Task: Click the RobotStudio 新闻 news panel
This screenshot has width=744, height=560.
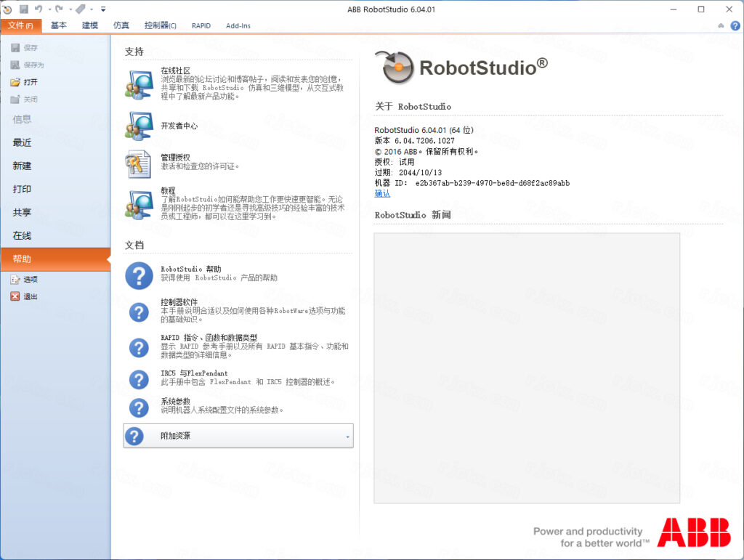Action: (527, 368)
